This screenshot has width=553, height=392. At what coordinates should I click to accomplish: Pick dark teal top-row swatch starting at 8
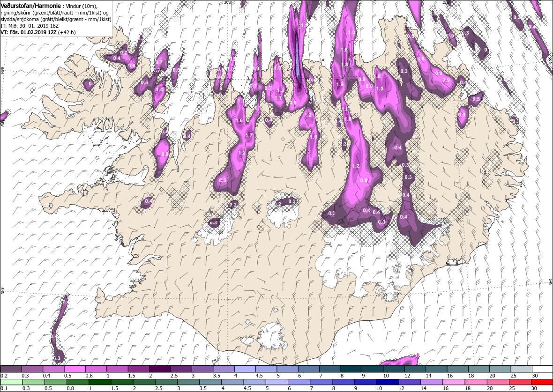click(x=351, y=369)
